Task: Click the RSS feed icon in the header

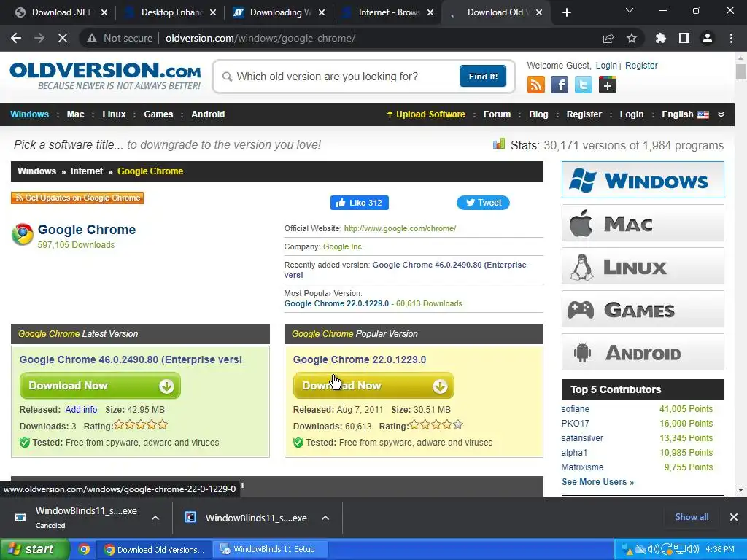Action: (536, 85)
